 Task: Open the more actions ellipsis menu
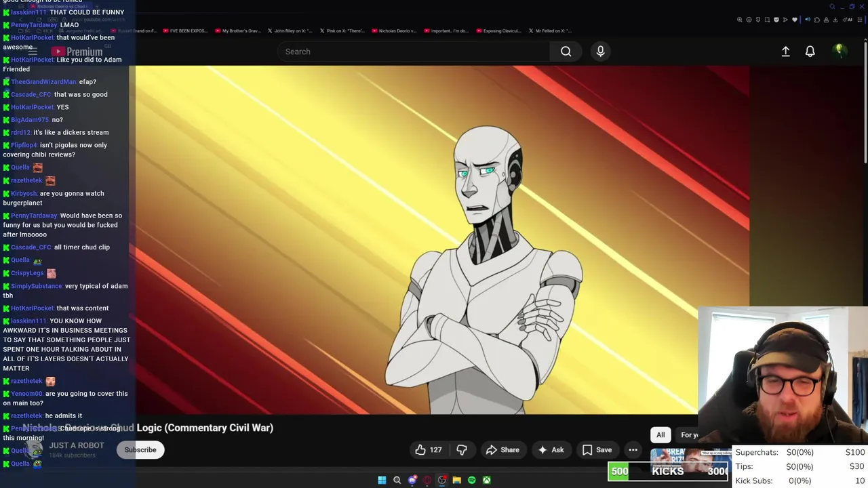coord(633,450)
